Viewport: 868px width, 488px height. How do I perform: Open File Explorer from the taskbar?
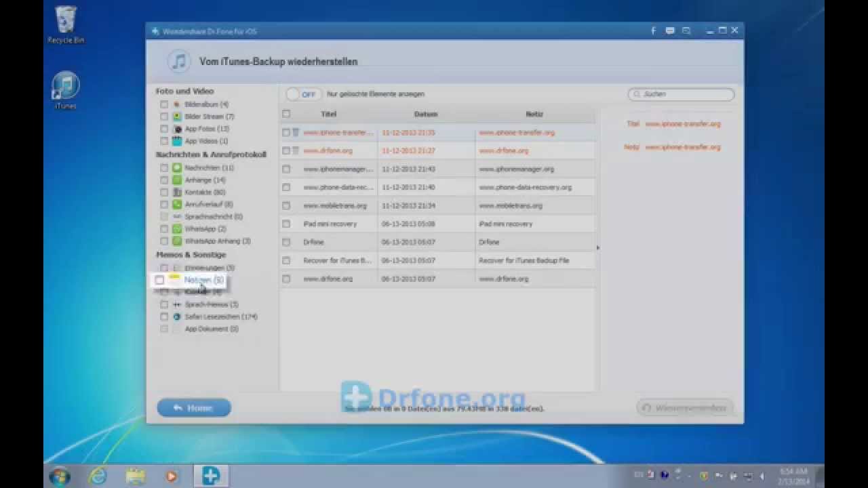click(135, 476)
